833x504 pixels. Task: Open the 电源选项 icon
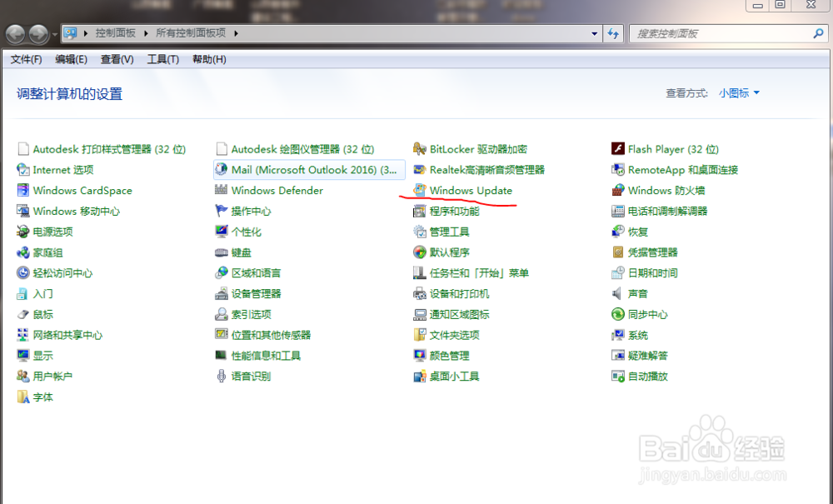click(22, 232)
